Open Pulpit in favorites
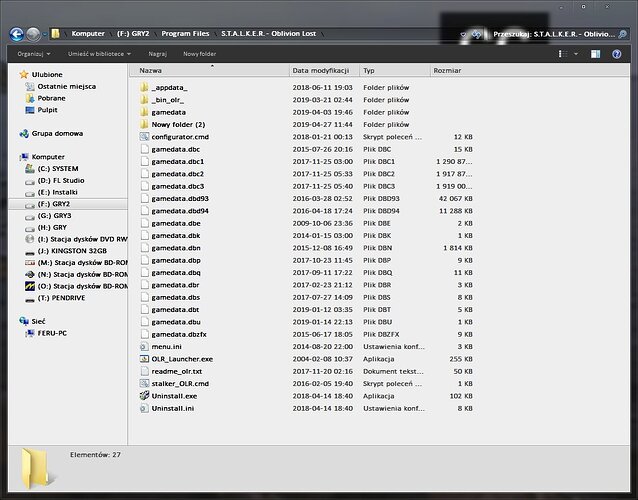The height and width of the screenshot is (500, 638). (47, 110)
